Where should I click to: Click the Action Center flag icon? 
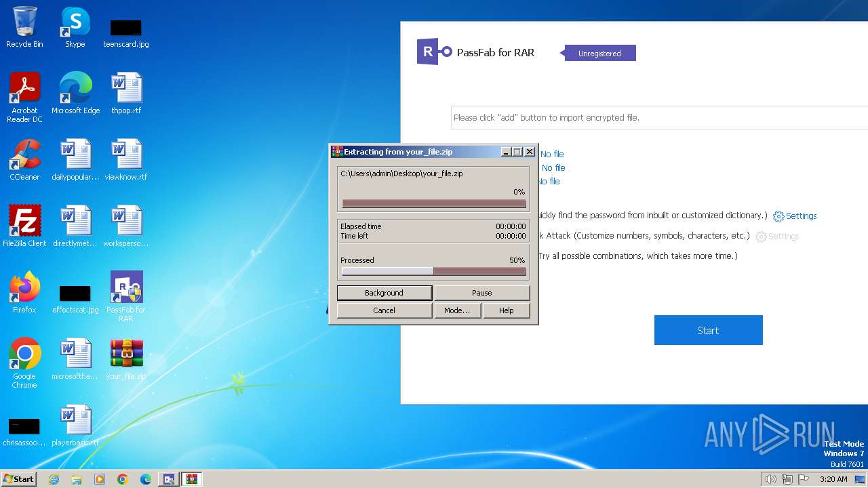[x=804, y=479]
